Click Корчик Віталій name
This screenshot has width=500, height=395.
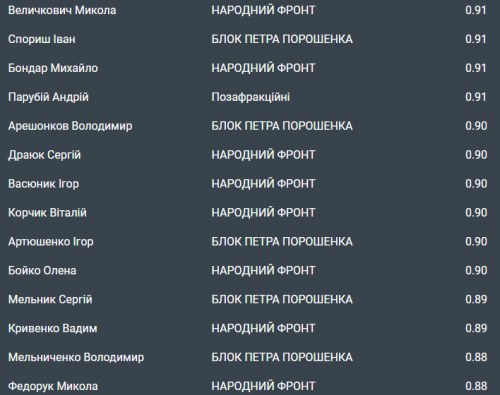click(47, 213)
